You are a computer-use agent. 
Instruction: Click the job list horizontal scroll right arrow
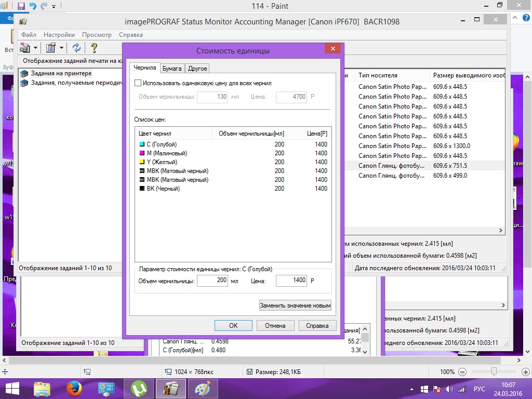[x=501, y=230]
